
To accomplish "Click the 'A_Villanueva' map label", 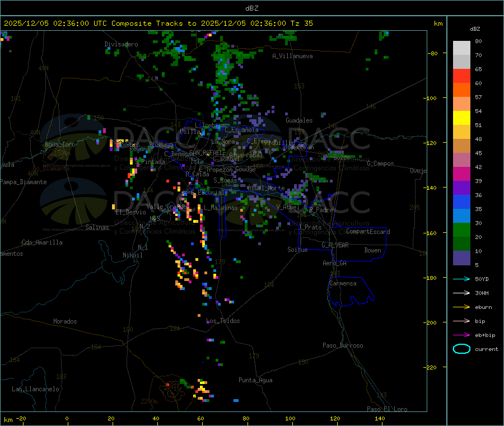I will pos(292,56).
